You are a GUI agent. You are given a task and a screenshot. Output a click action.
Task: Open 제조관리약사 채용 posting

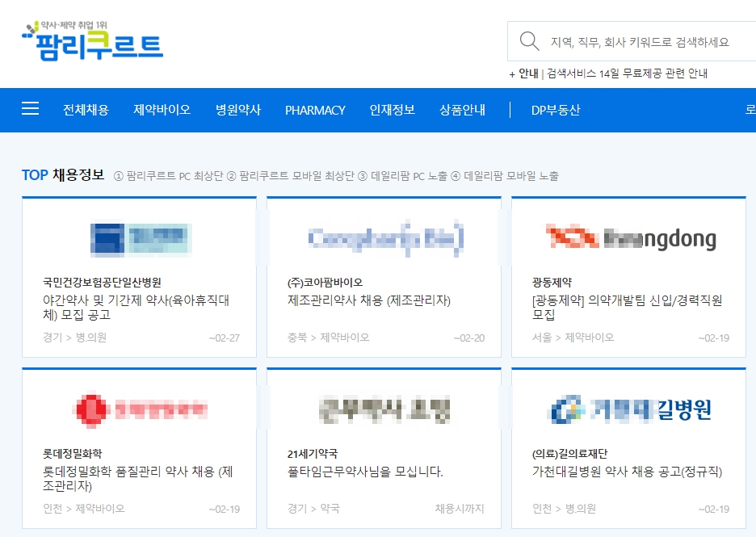pyautogui.click(x=369, y=300)
